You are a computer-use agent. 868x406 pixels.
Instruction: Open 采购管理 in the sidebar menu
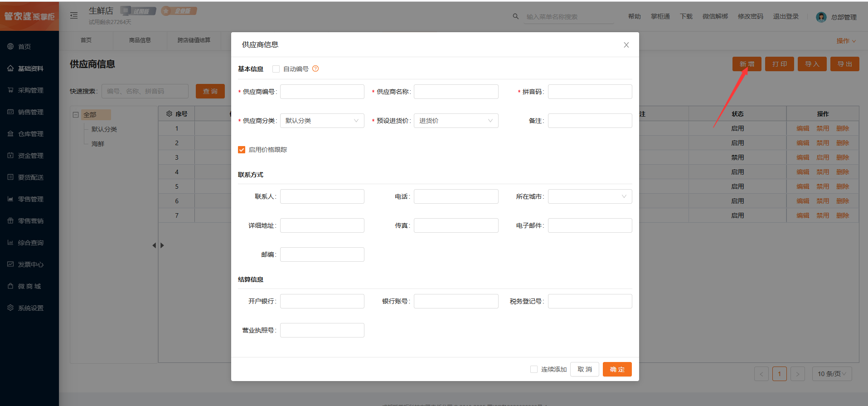point(30,90)
